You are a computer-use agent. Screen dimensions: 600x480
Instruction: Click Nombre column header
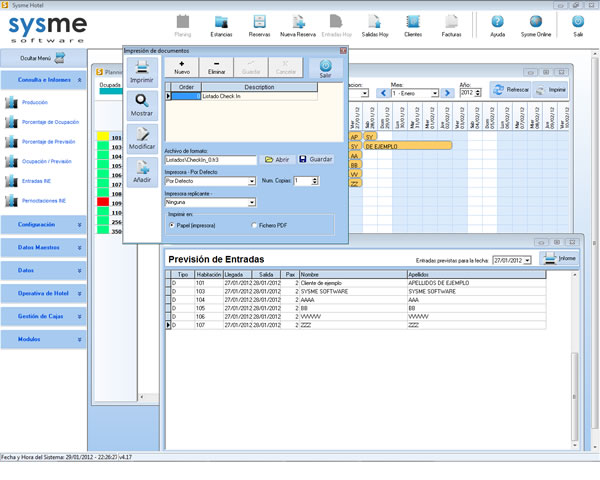(353, 274)
